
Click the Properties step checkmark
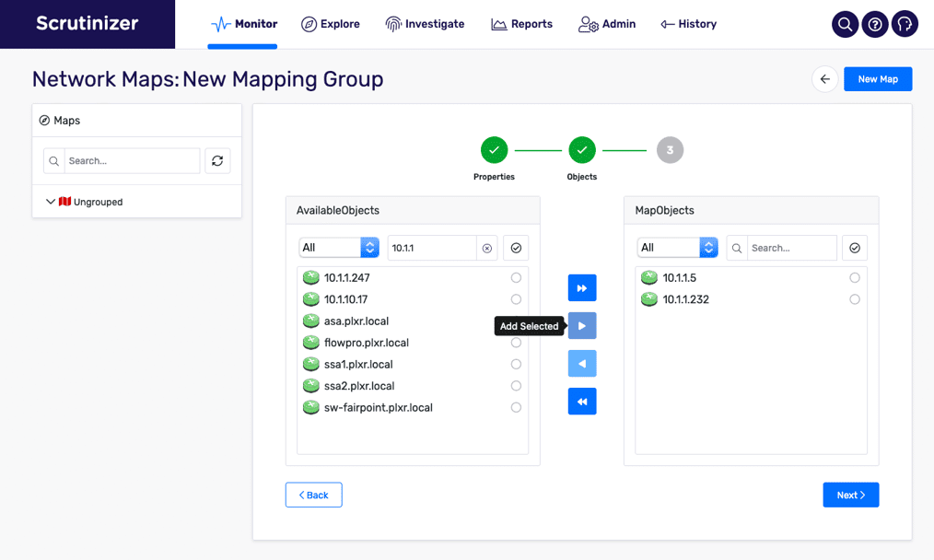494,150
